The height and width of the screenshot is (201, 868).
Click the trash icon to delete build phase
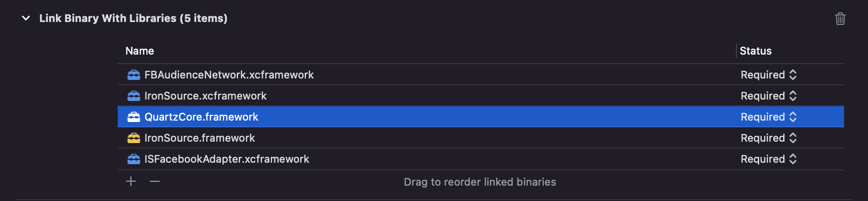pos(840,19)
